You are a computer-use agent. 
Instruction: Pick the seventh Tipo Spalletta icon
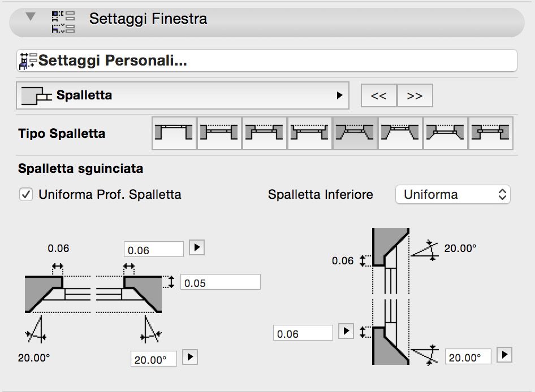446,133
